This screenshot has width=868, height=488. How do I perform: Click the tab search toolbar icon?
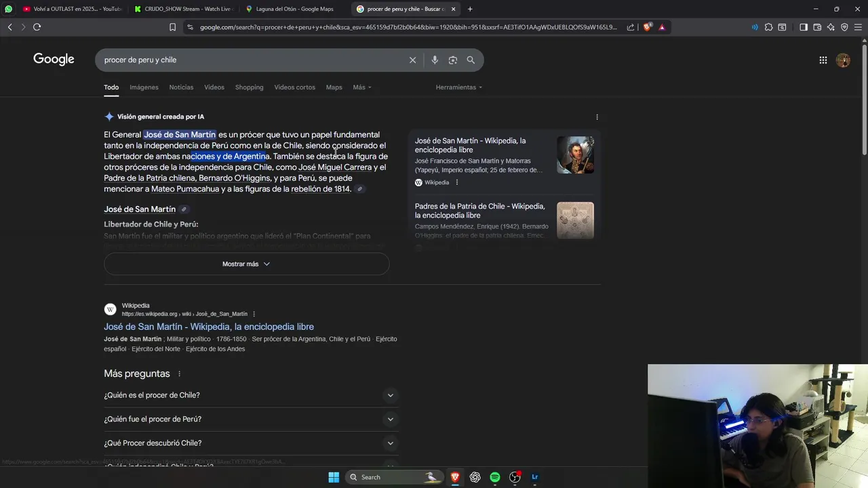pos(782,27)
